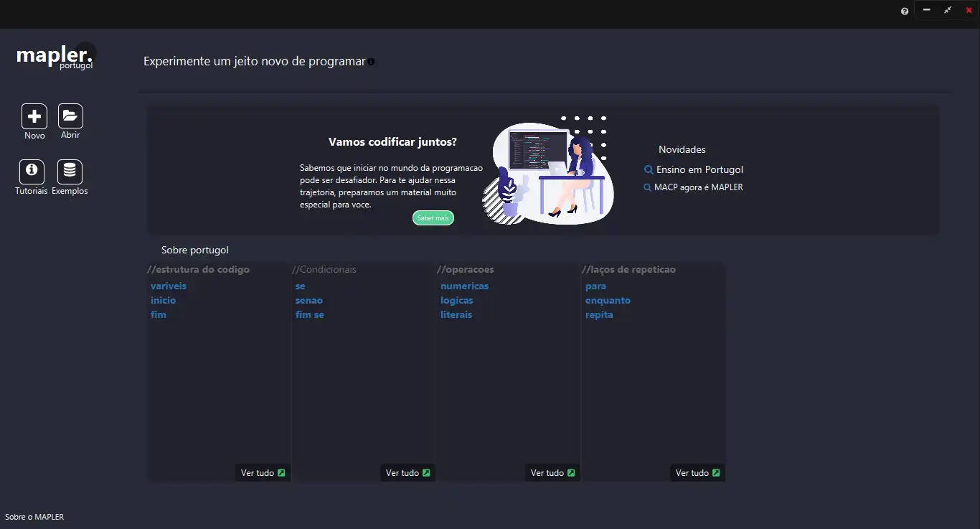This screenshot has width=980, height=529.
Task: Select the inicio keyword
Action: pos(163,300)
